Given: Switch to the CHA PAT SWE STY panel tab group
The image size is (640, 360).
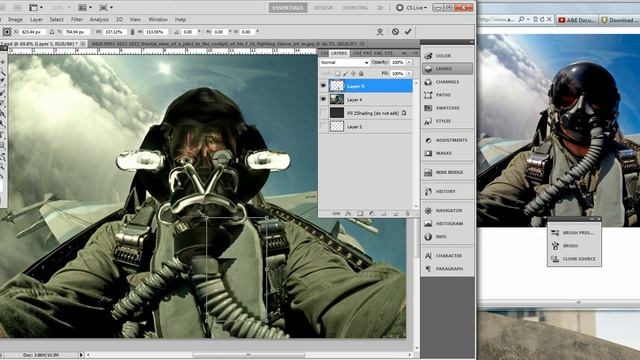Looking at the screenshot, I should [372, 53].
